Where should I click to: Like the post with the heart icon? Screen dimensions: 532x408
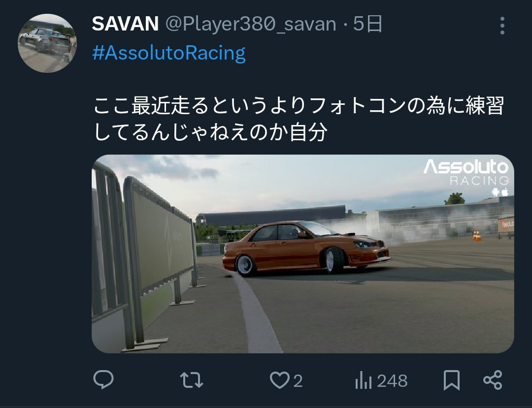pos(279,380)
